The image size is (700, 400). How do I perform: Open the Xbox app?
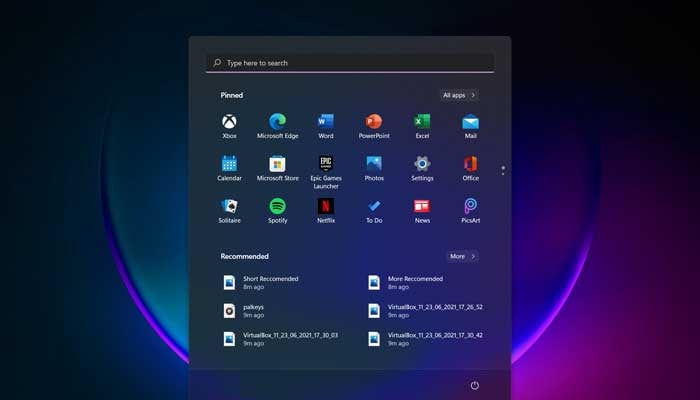coord(229,126)
